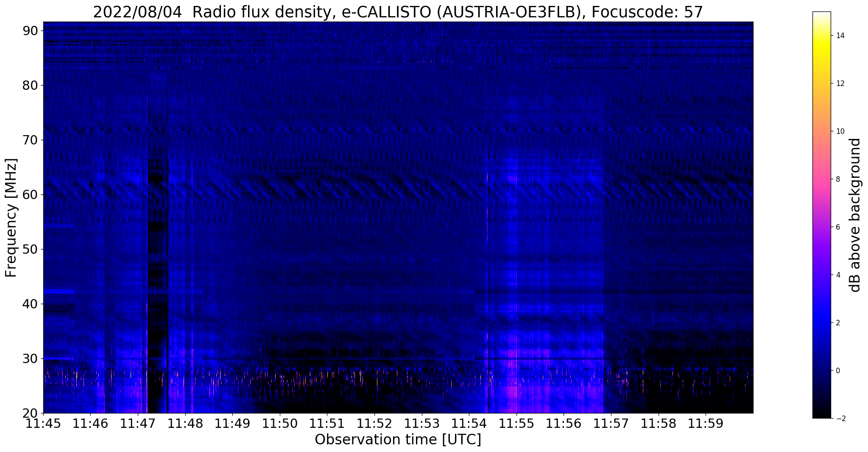The width and height of the screenshot is (868, 452).
Task: Click the 11:56 time tick label
Action: 564,423
